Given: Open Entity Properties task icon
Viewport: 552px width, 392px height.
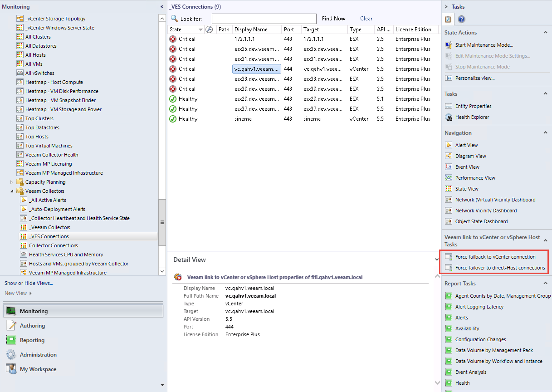Looking at the screenshot, I should [x=448, y=106].
